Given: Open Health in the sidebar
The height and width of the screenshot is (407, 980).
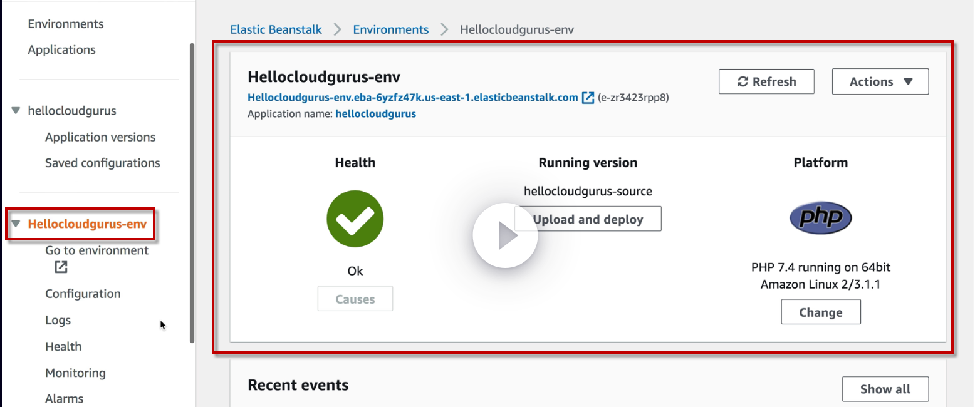Looking at the screenshot, I should (x=63, y=346).
